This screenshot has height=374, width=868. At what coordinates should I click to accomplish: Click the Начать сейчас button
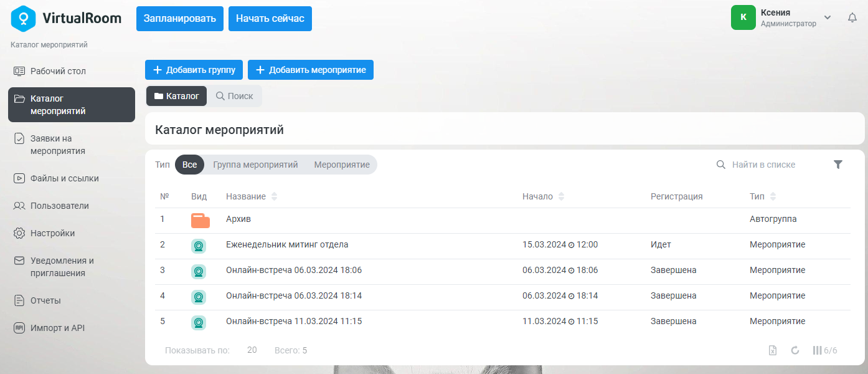pyautogui.click(x=270, y=19)
